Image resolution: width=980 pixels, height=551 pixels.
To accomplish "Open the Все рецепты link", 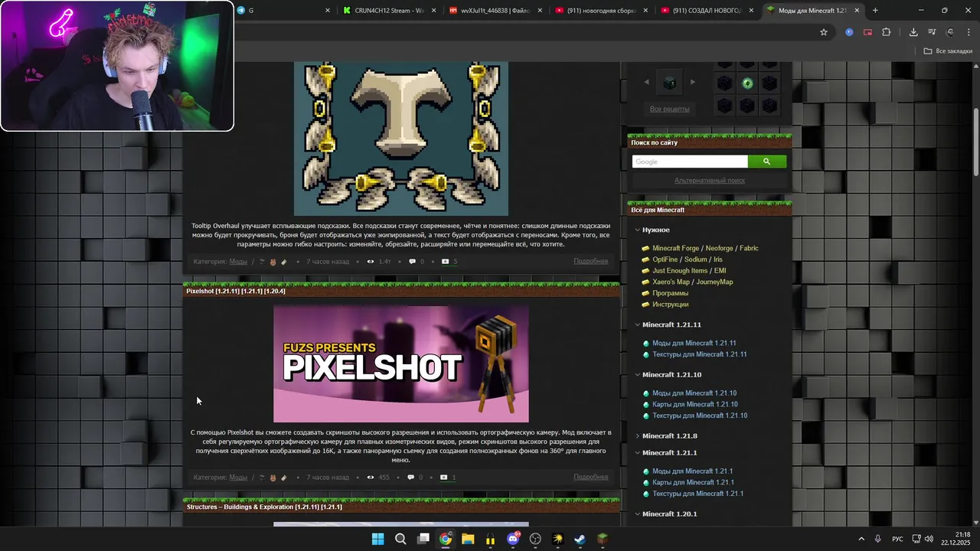I will point(669,109).
